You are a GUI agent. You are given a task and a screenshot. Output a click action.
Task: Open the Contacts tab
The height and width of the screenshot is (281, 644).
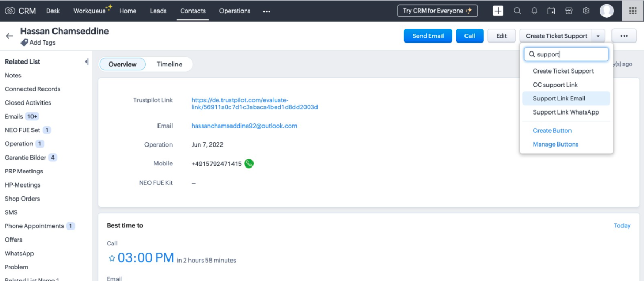coord(193,11)
